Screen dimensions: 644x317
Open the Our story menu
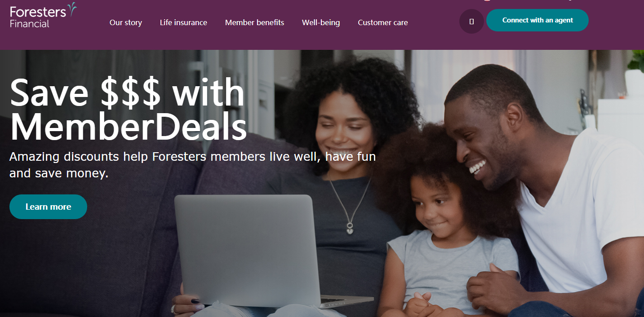126,22
